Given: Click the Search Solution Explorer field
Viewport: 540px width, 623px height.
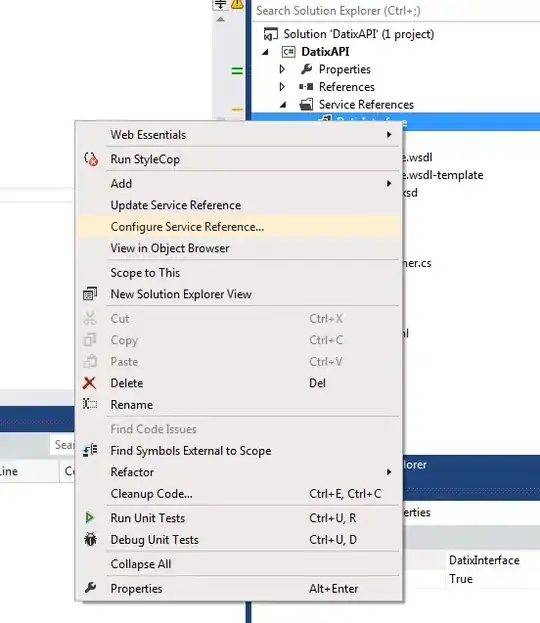Looking at the screenshot, I should pyautogui.click(x=395, y=11).
